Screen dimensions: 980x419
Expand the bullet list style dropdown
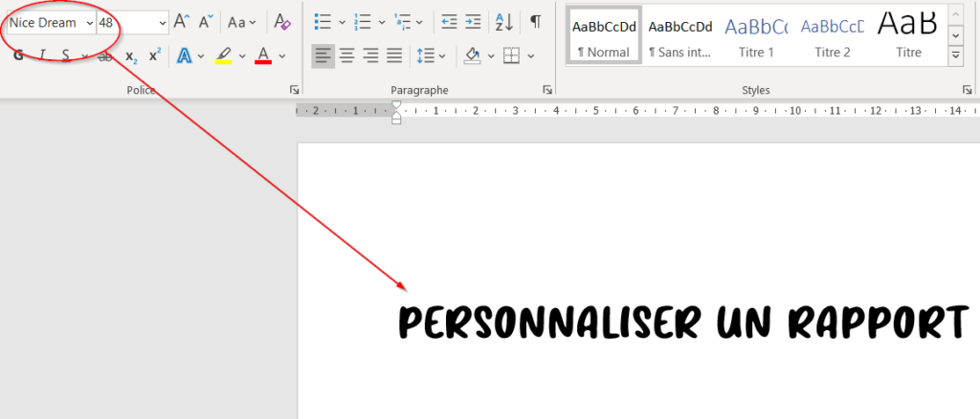coord(342,22)
